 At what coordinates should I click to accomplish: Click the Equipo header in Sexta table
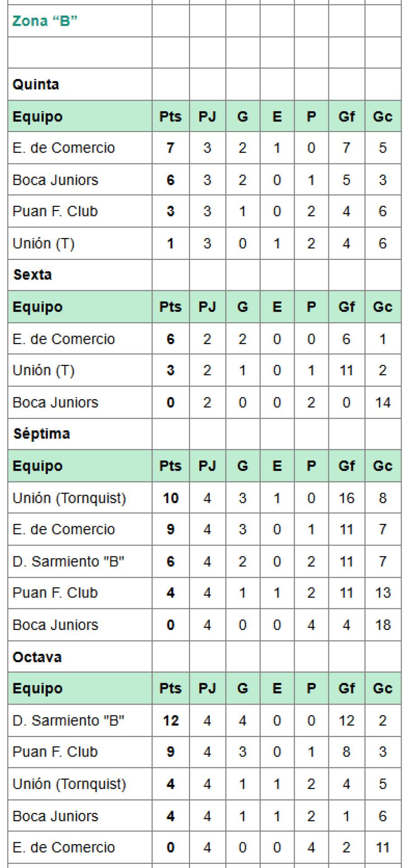(37, 307)
